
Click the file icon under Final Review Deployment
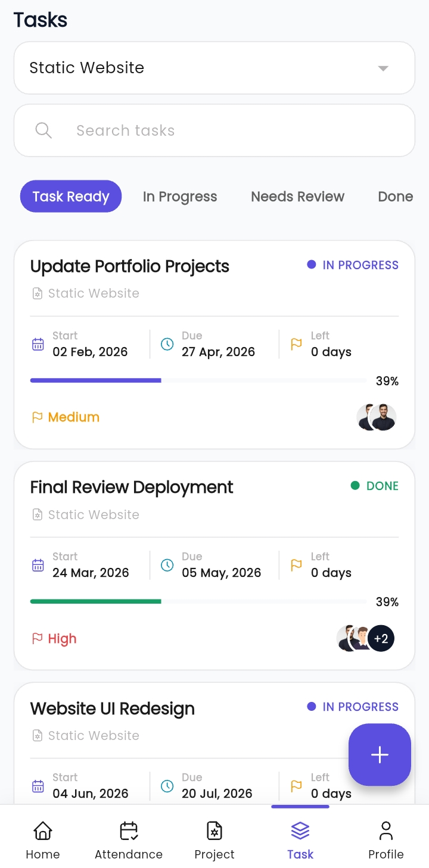tap(37, 514)
